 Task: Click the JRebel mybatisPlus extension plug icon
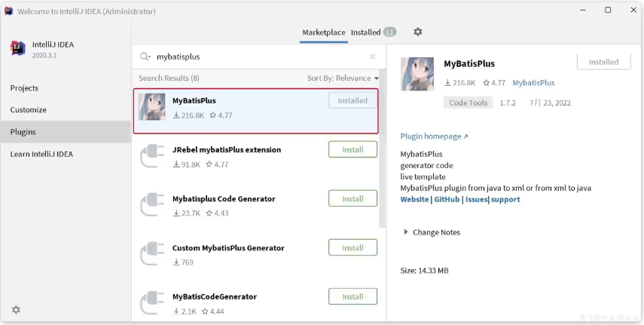[152, 156]
